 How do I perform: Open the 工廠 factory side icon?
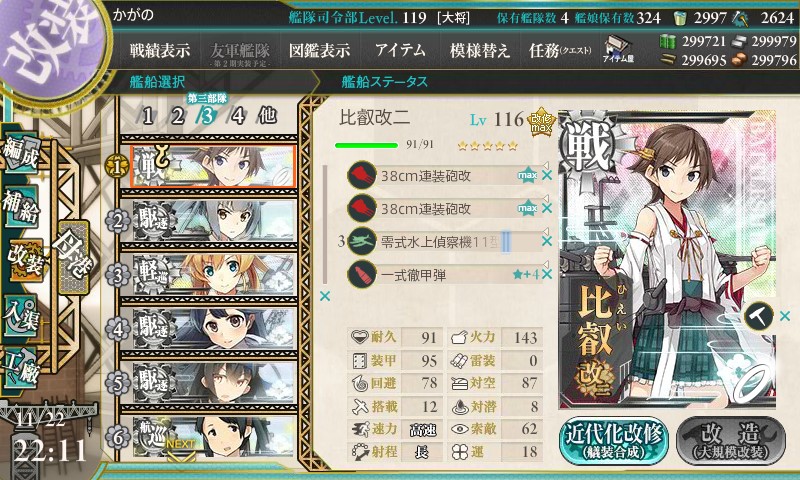click(21, 368)
